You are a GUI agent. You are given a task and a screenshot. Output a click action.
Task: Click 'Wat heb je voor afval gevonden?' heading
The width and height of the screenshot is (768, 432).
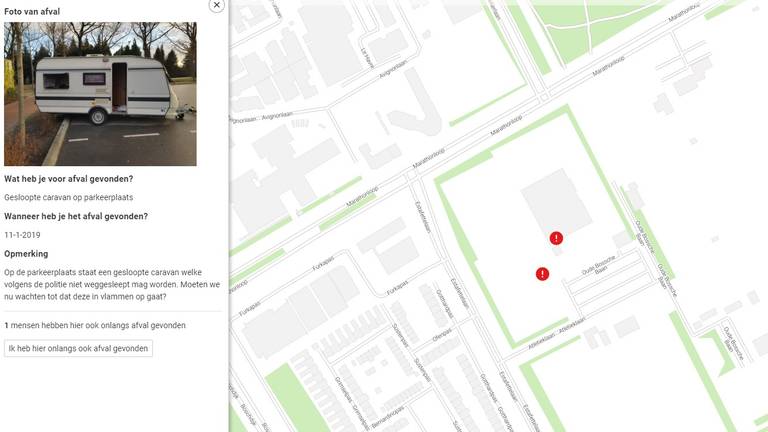click(x=69, y=179)
